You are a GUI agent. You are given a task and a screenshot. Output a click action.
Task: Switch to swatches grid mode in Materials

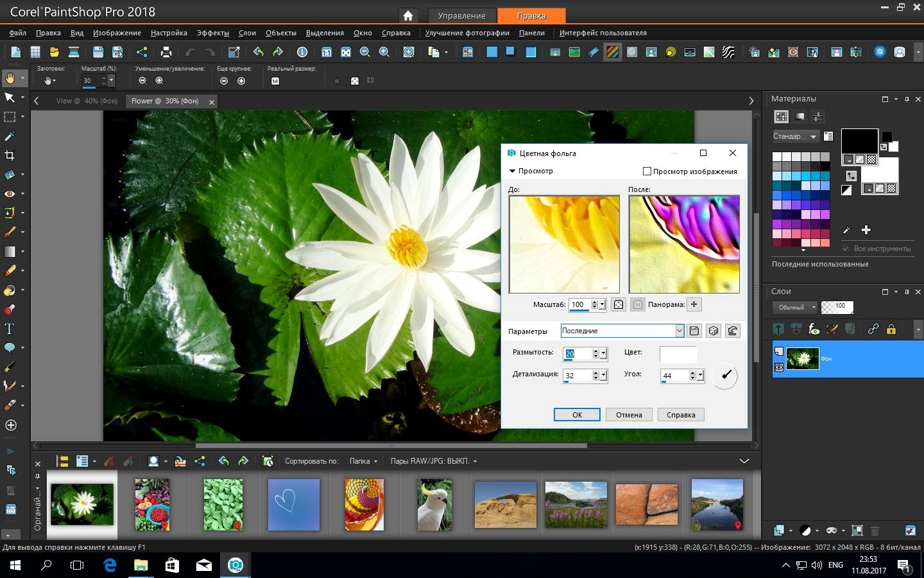coord(781,117)
